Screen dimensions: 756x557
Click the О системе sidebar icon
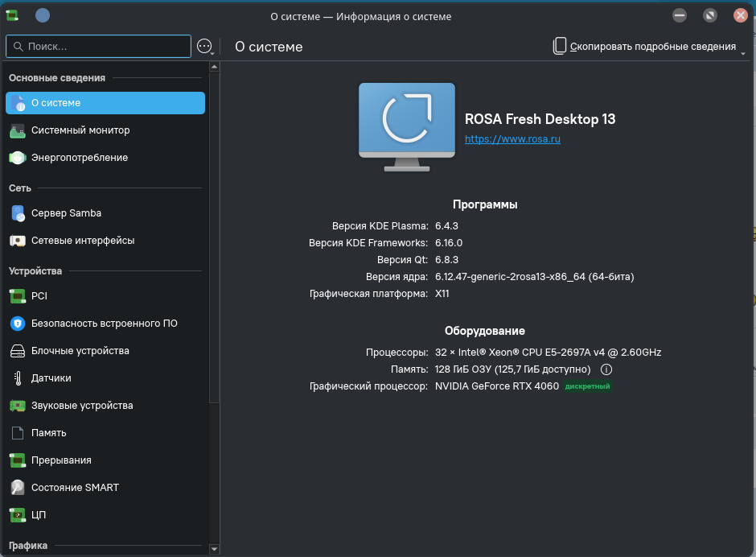(x=18, y=103)
